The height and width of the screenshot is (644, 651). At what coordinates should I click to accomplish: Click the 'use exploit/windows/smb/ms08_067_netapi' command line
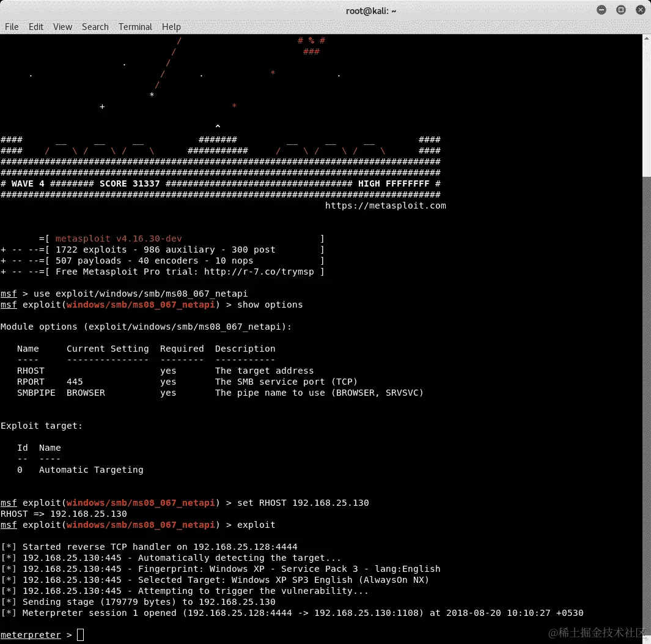(x=141, y=294)
